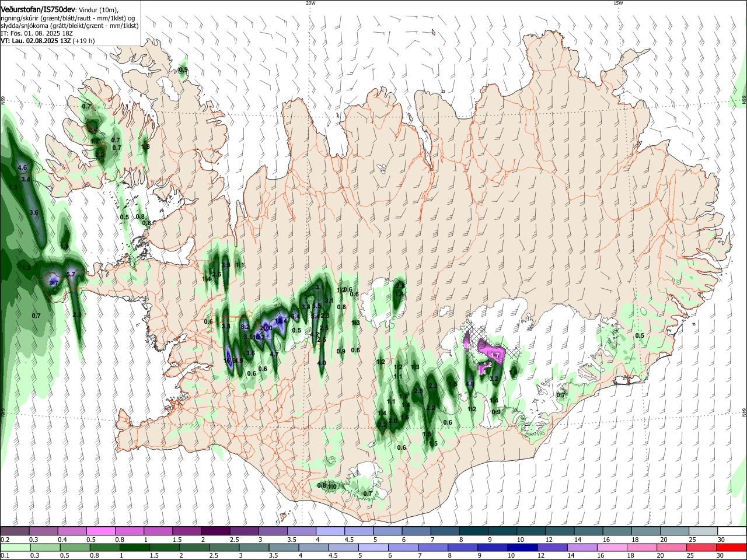
Task: Click the 8.2 precipitation value on map
Action: click(x=245, y=327)
